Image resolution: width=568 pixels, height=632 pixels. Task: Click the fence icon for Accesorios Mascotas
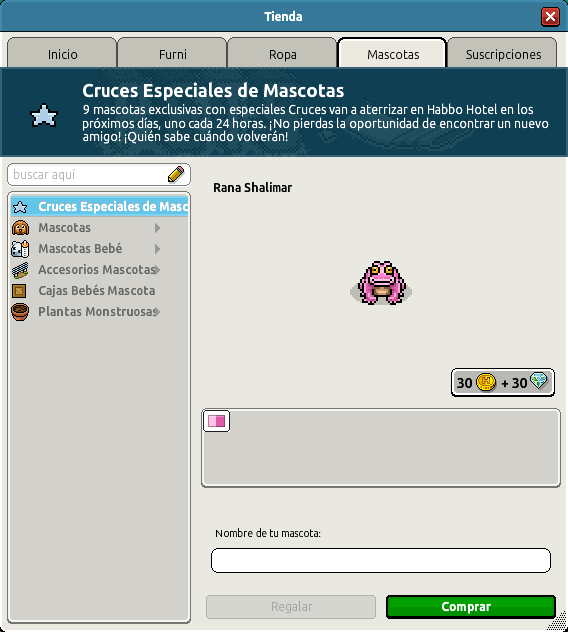pyautogui.click(x=20, y=270)
